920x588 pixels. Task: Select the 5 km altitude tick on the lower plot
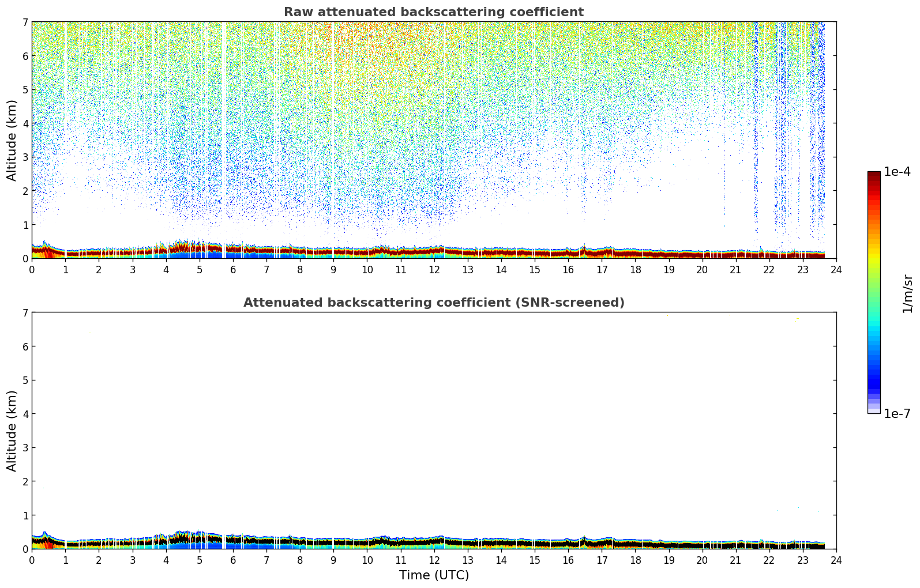click(25, 380)
